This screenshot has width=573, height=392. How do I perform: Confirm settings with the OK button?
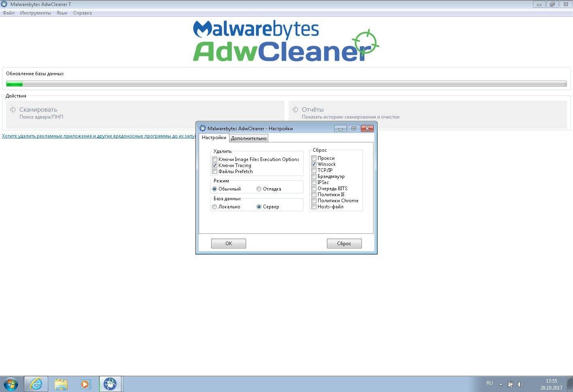pyautogui.click(x=229, y=244)
